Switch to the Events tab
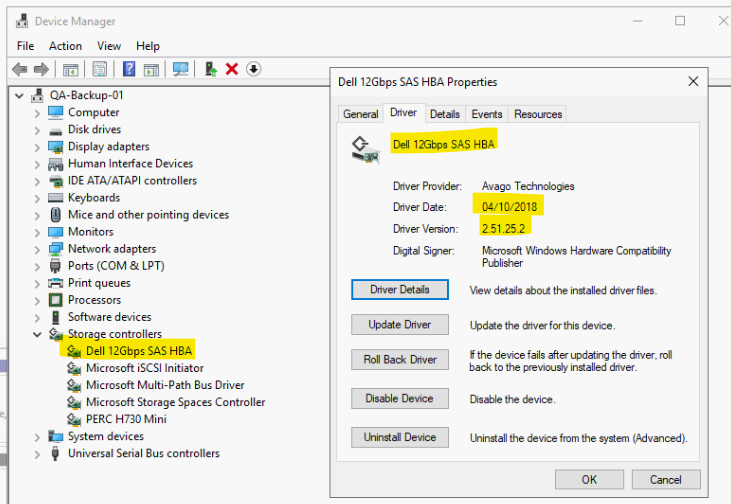This screenshot has width=731, height=504. pos(487,114)
